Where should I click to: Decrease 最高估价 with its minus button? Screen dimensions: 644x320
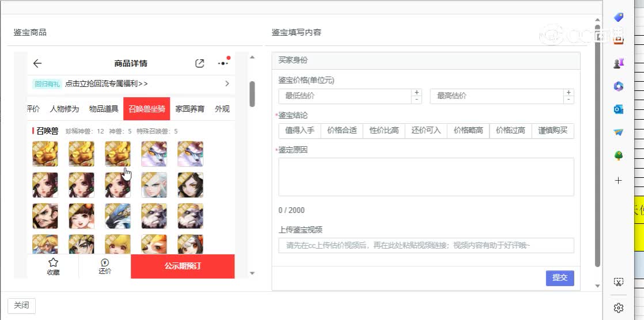[x=569, y=100]
